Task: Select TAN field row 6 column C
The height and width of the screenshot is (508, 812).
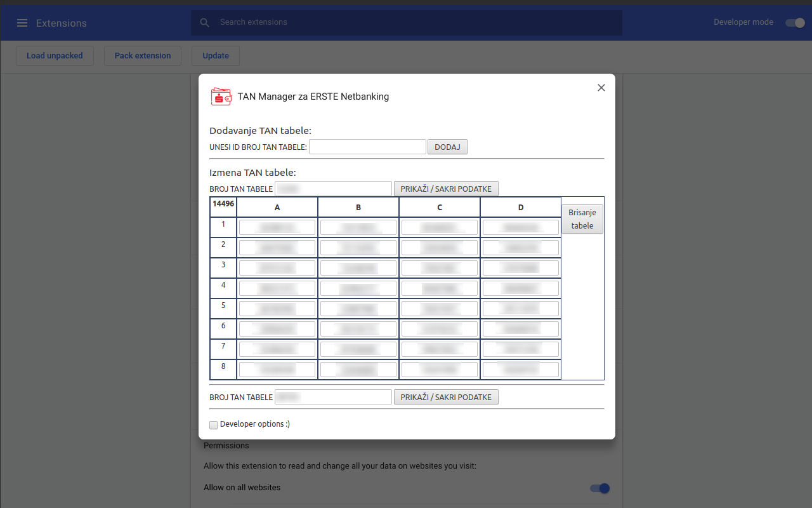Action: click(440, 329)
